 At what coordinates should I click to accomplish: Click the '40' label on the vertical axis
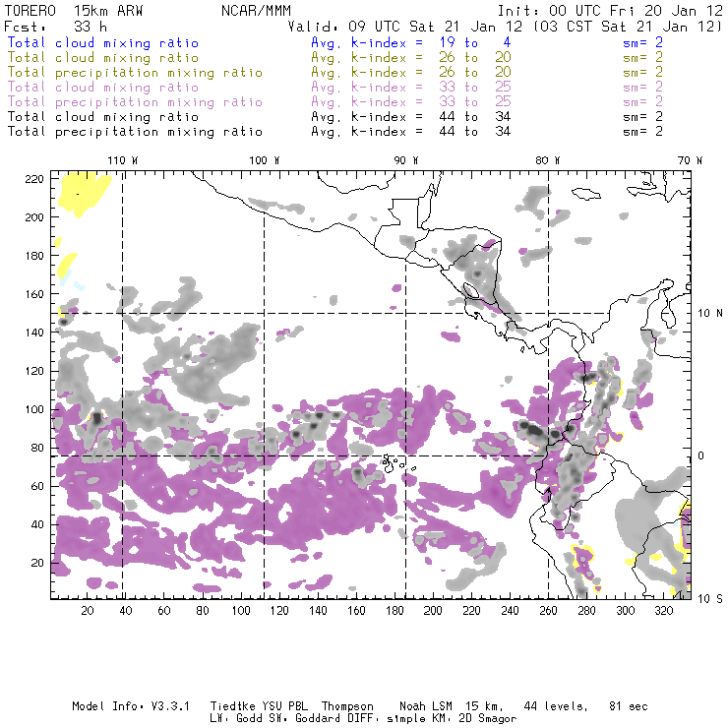point(37,524)
